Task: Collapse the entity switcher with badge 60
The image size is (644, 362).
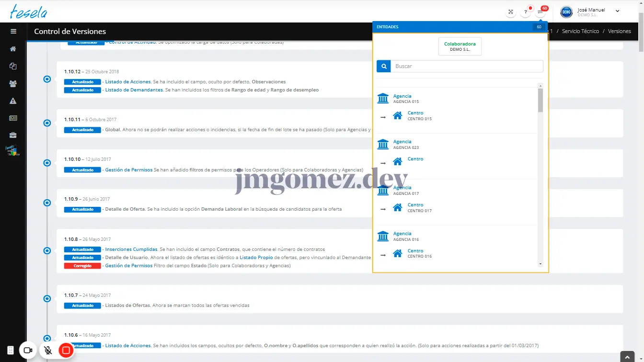Action: coord(540,12)
